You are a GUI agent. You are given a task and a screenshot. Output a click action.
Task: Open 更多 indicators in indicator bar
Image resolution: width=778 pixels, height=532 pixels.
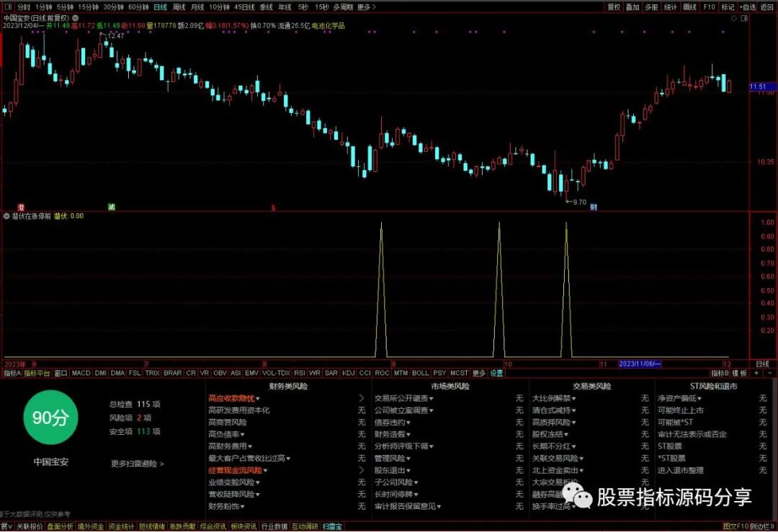[479, 373]
